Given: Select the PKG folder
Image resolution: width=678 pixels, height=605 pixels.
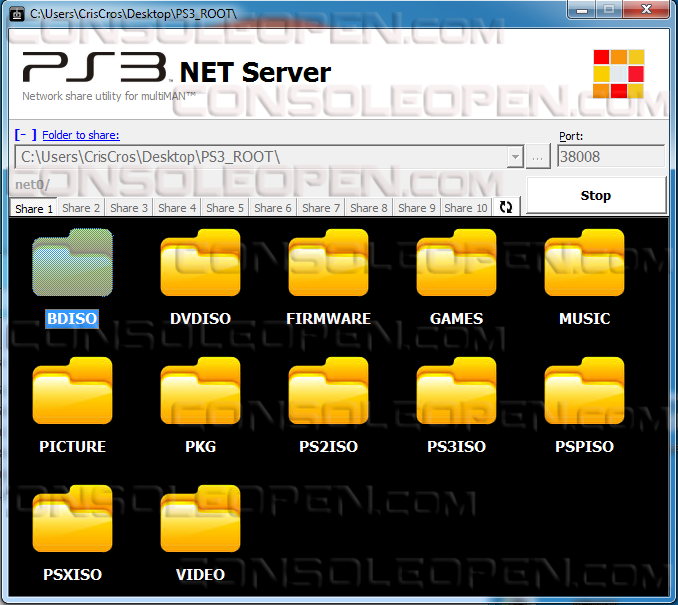Looking at the screenshot, I should (200, 391).
